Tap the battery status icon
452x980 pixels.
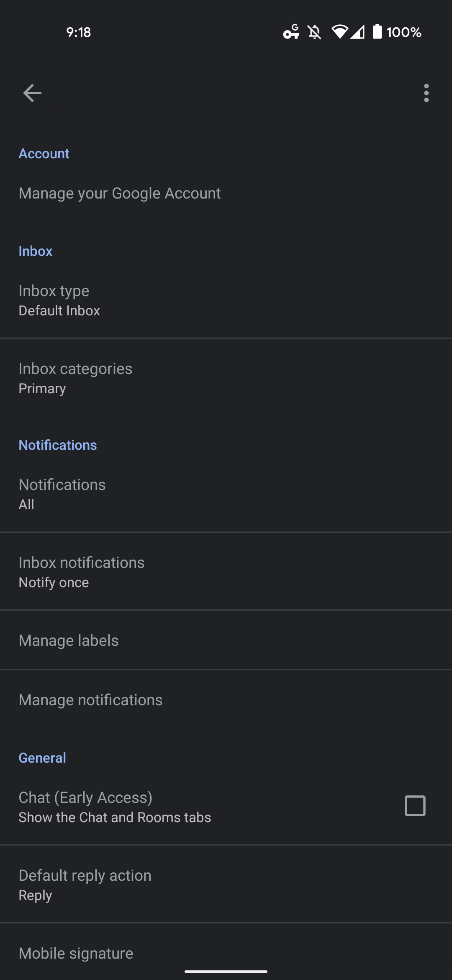tap(377, 32)
